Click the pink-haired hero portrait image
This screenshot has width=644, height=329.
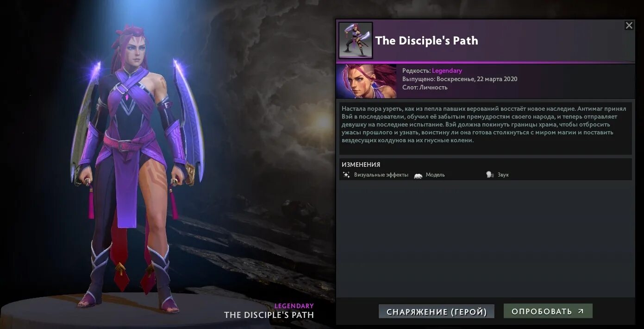(367, 81)
